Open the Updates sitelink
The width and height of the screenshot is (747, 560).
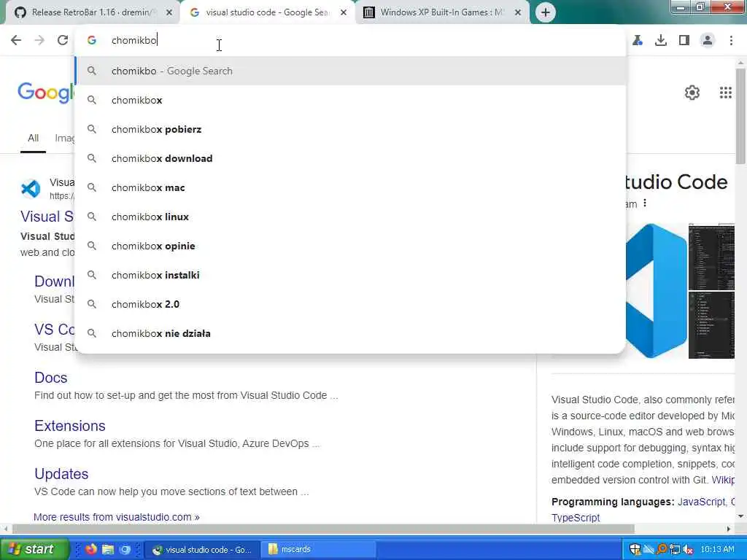[x=61, y=474]
